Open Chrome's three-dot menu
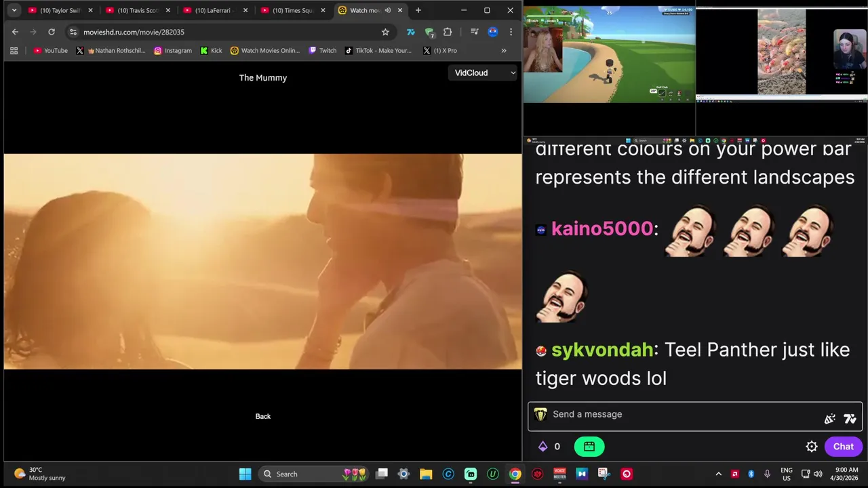Screen dimensions: 868x488 click(511, 32)
